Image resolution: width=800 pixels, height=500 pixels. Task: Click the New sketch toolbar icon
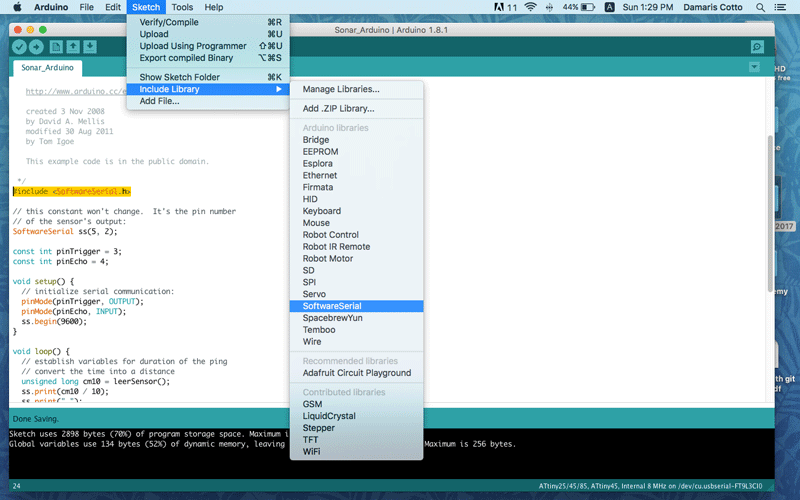(56, 47)
